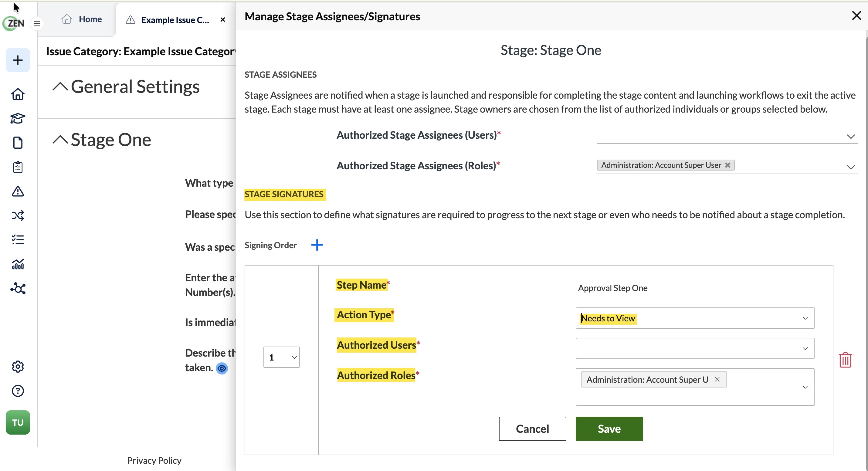Image resolution: width=868 pixels, height=471 pixels.
Task: Toggle the hamburger sidebar menu
Action: (37, 24)
